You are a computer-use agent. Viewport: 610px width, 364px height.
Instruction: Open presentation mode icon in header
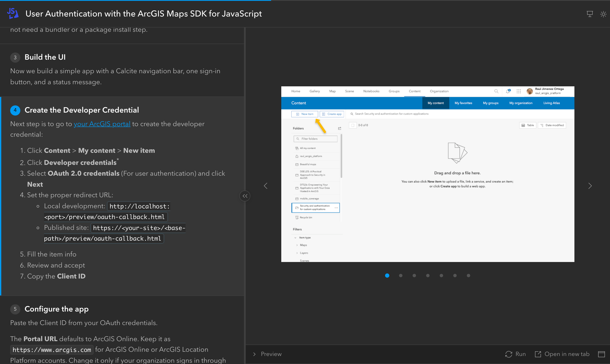click(590, 14)
